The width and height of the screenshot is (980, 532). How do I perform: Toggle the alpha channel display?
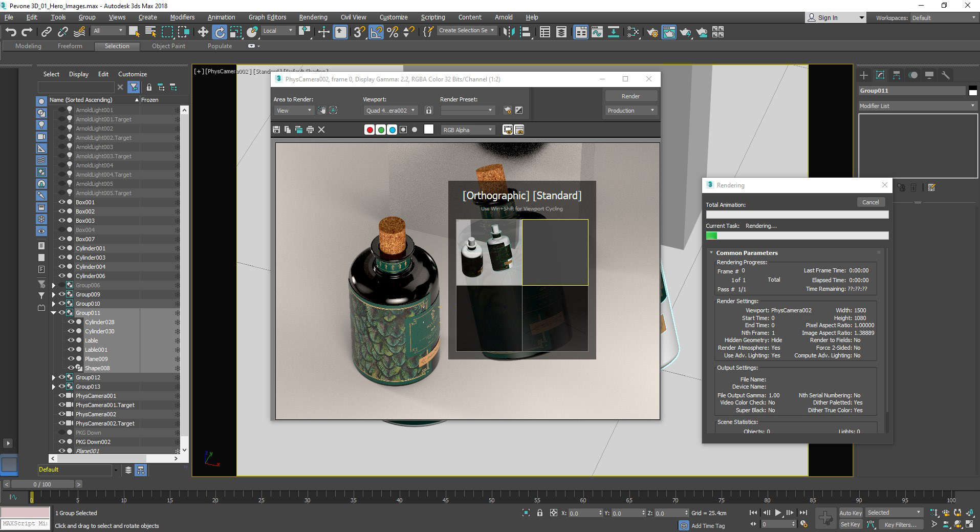pyautogui.click(x=403, y=130)
